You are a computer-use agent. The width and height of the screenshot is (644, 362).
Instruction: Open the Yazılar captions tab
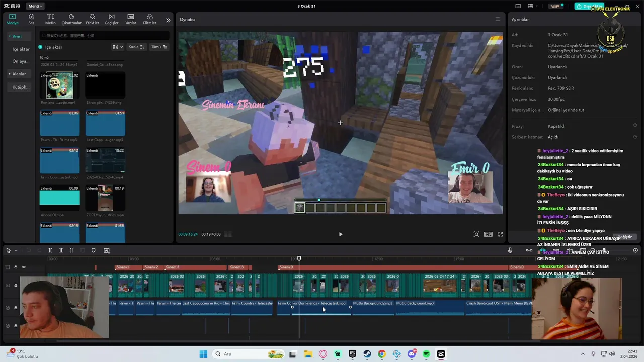pyautogui.click(x=131, y=19)
